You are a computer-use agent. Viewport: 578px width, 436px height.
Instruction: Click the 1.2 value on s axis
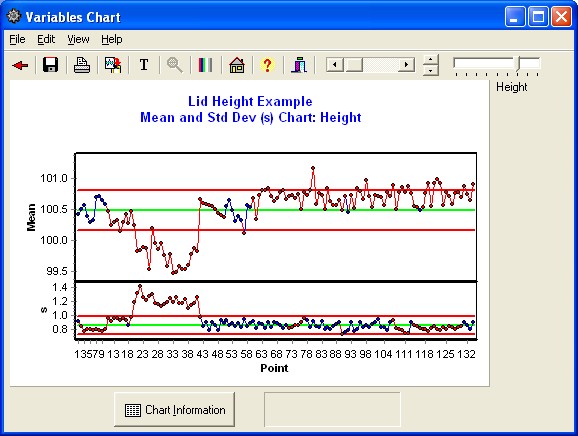pos(60,301)
